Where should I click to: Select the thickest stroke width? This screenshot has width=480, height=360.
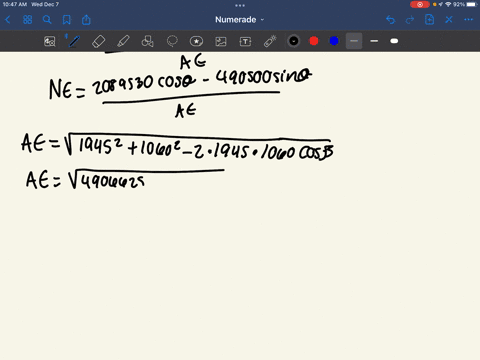[394, 41]
